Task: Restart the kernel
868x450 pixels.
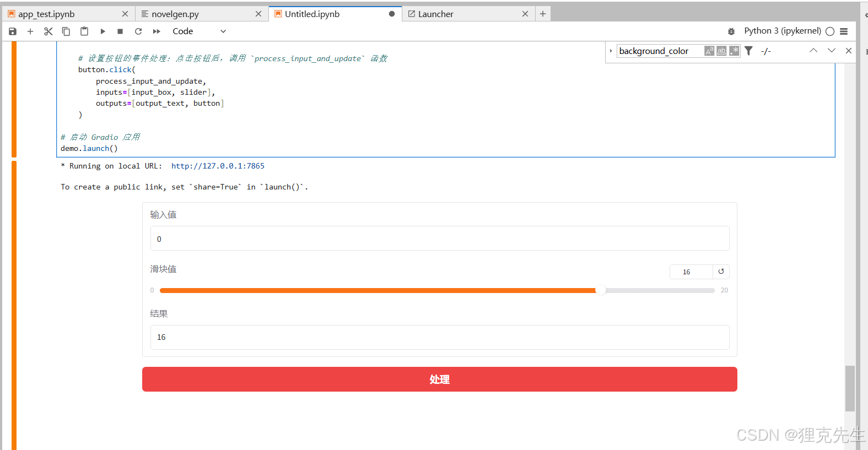Action: 138,31
